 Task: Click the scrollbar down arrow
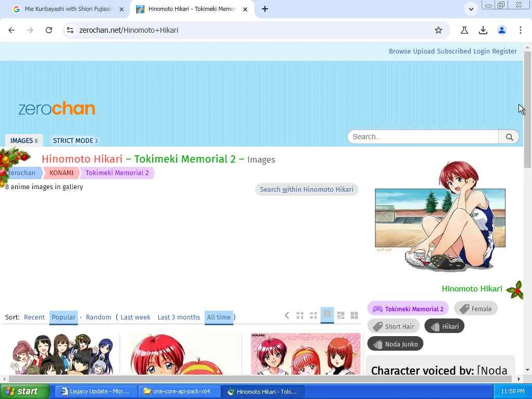527,370
